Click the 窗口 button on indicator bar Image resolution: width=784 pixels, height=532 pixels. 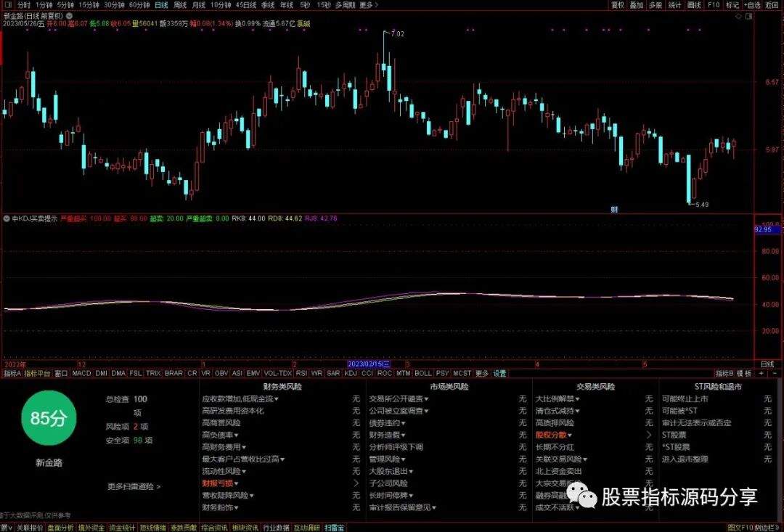tap(61, 374)
